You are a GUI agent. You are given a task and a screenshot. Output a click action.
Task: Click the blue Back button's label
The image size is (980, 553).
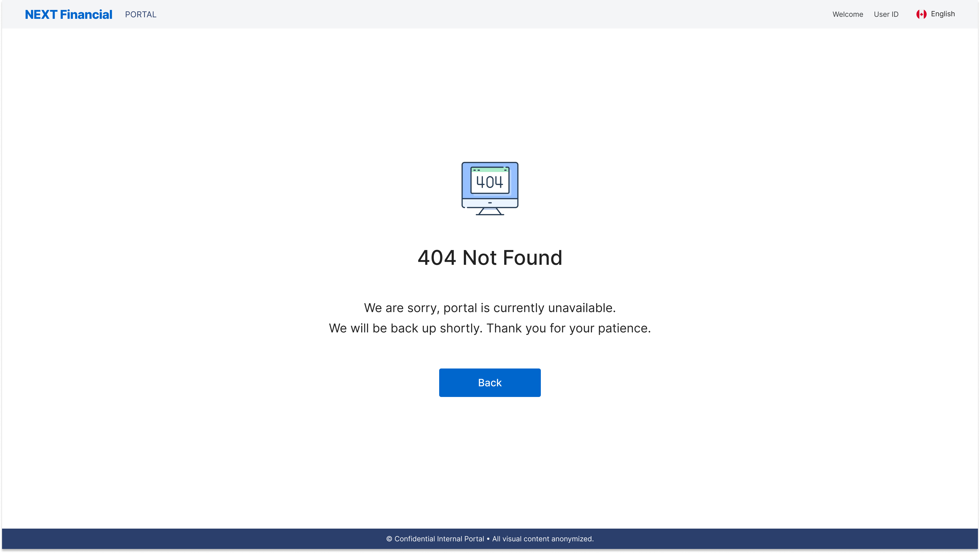point(490,382)
